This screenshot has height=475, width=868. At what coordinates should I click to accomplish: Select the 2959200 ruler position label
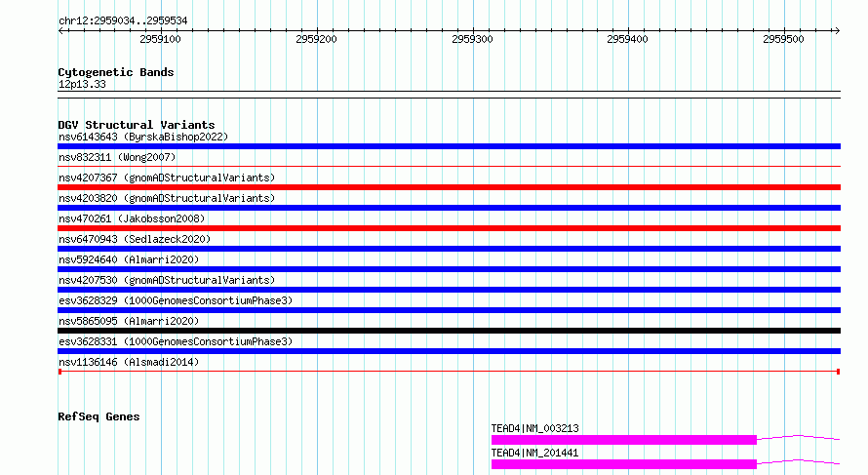click(316, 39)
